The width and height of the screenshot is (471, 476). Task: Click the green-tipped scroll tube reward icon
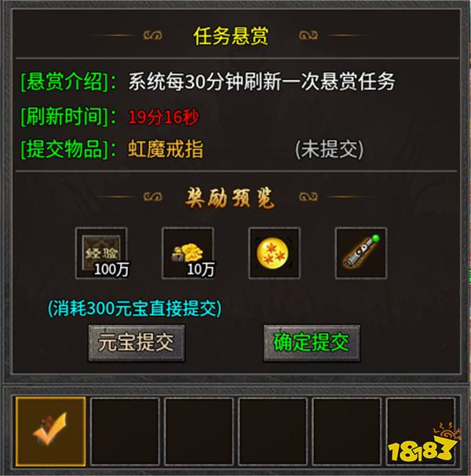pos(361,253)
